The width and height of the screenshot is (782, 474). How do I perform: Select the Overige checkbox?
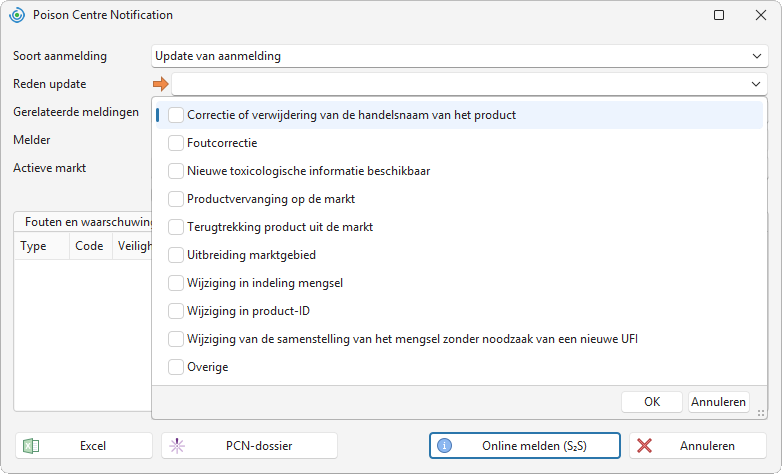176,367
